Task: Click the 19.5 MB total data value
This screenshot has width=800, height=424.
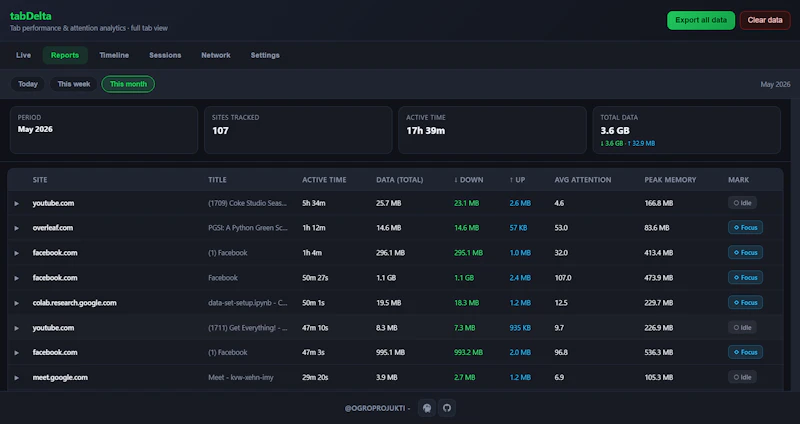Action: point(389,303)
